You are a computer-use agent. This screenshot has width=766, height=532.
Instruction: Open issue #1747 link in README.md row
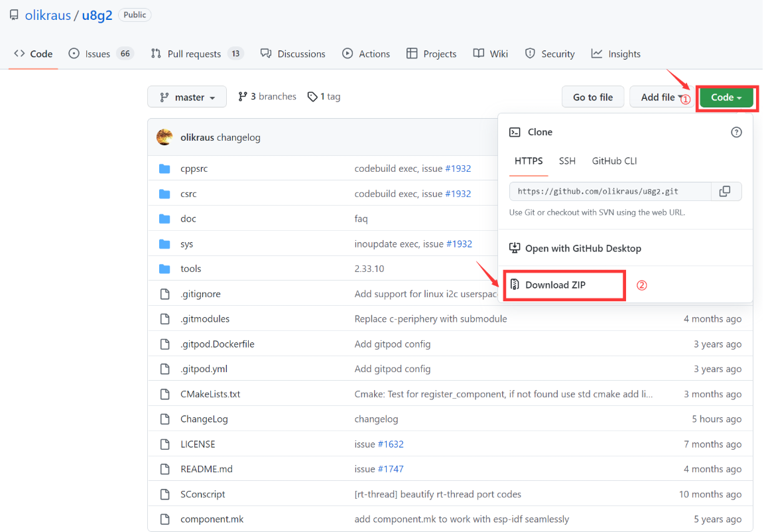391,469
